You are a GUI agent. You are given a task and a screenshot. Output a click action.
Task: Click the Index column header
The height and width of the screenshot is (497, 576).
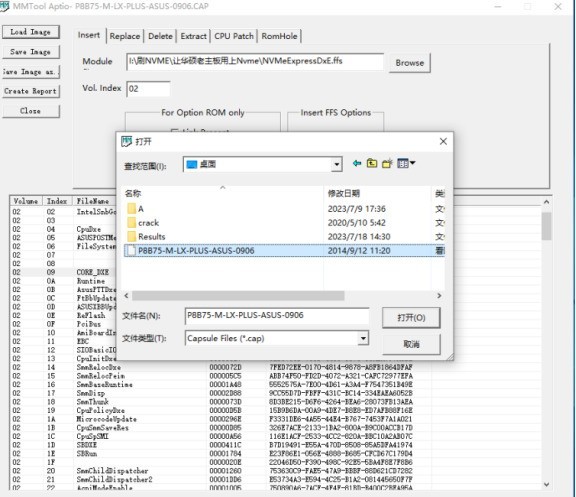click(x=57, y=201)
